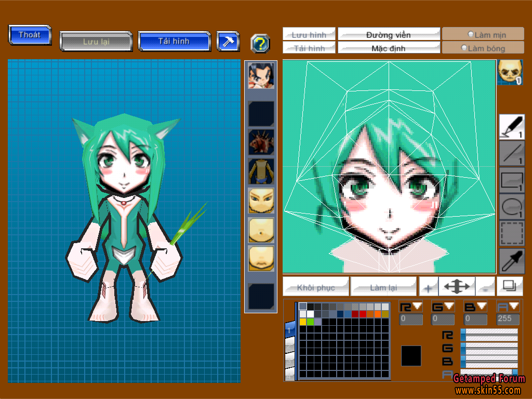This screenshot has height=399, width=532.
Task: Click the minus zoom-out button
Action: coord(485,286)
